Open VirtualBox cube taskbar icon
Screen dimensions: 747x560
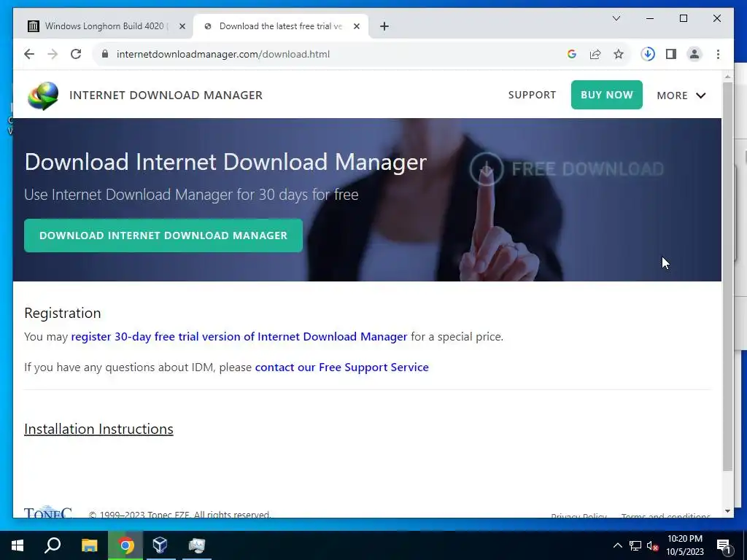pyautogui.click(x=160, y=545)
